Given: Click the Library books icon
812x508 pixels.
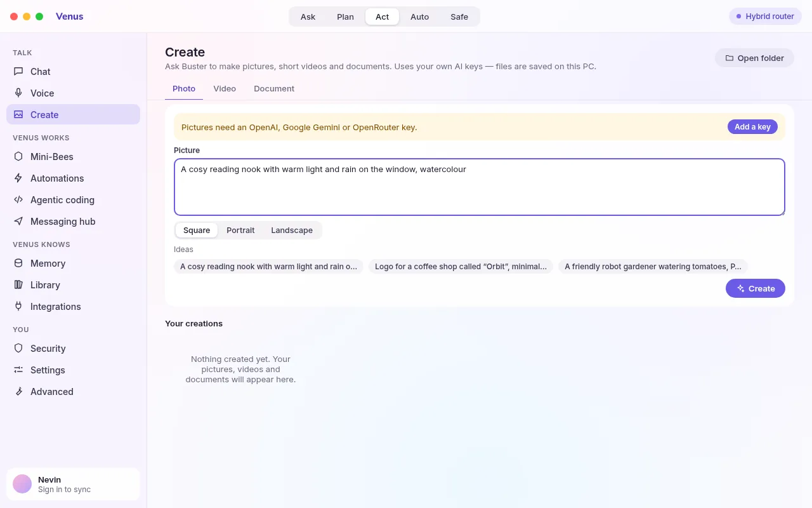Looking at the screenshot, I should [18, 285].
